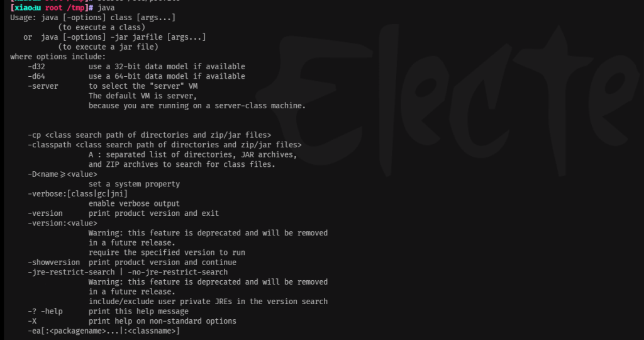This screenshot has width=644, height=340.
Task: Click the '/tmp' path in the prompt
Action: [x=75, y=8]
